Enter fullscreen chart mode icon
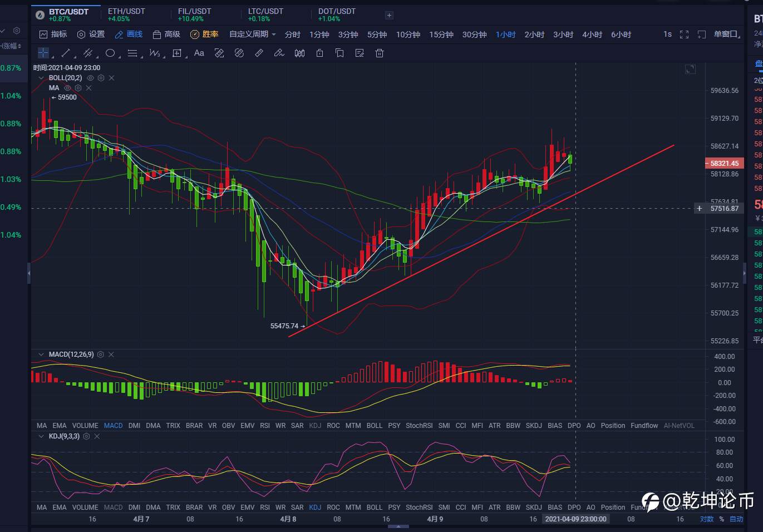 [685, 35]
